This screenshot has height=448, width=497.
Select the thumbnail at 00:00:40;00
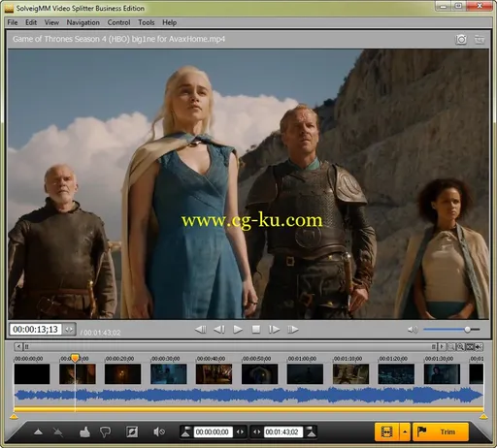click(x=215, y=374)
